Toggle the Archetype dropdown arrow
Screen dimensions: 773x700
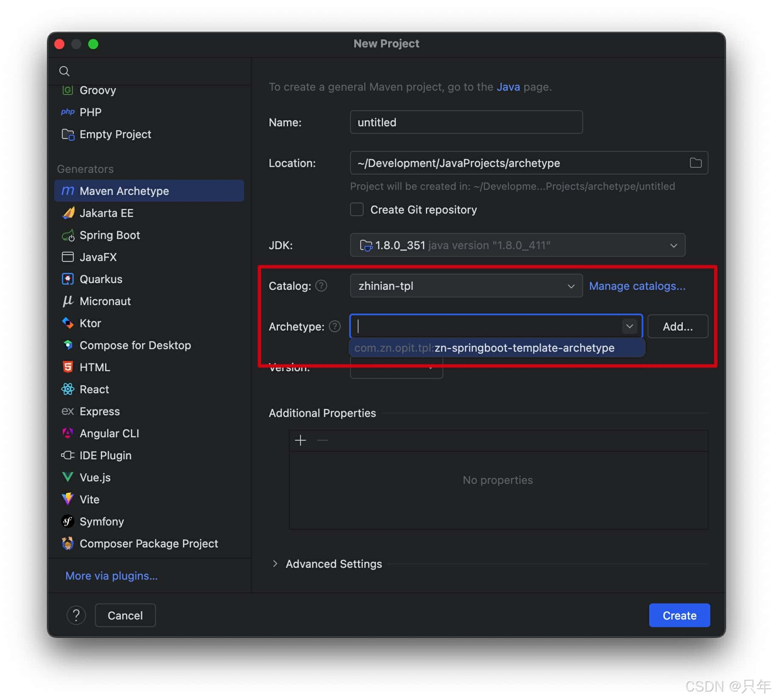pyautogui.click(x=630, y=326)
